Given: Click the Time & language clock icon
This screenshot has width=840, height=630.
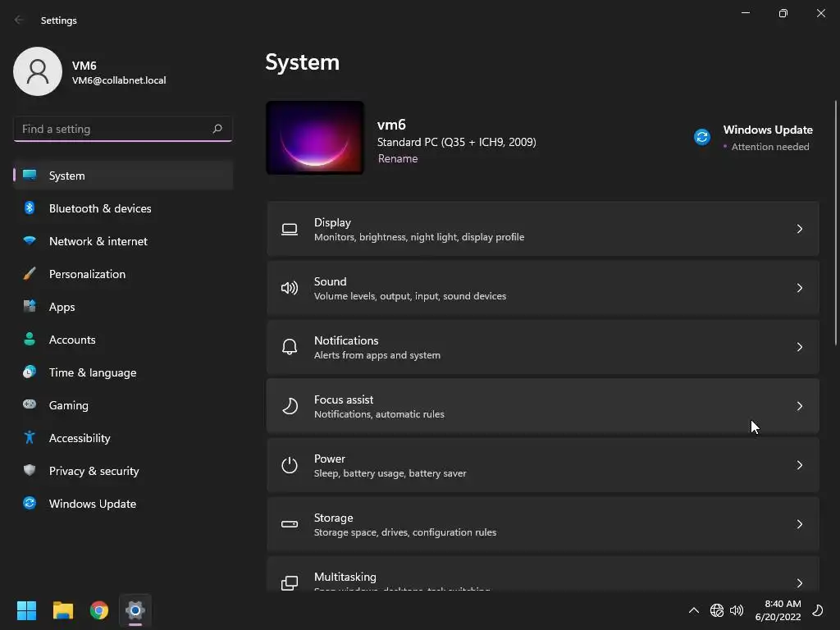Looking at the screenshot, I should (30, 372).
